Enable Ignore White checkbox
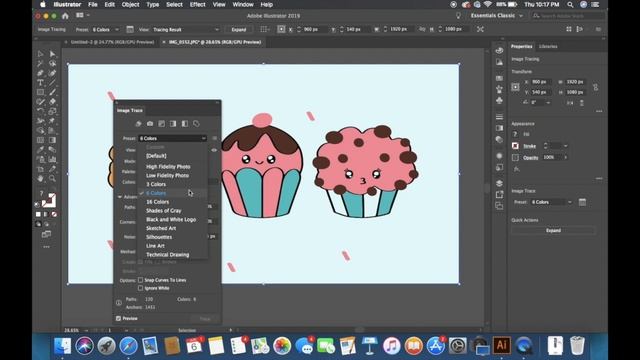The width and height of the screenshot is (640, 360). coord(140,288)
